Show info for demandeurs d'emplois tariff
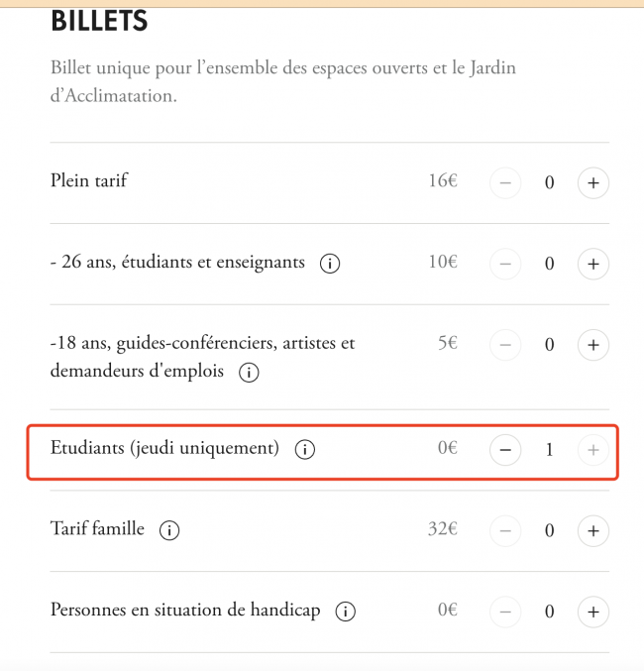The width and height of the screenshot is (644, 671). 250,374
